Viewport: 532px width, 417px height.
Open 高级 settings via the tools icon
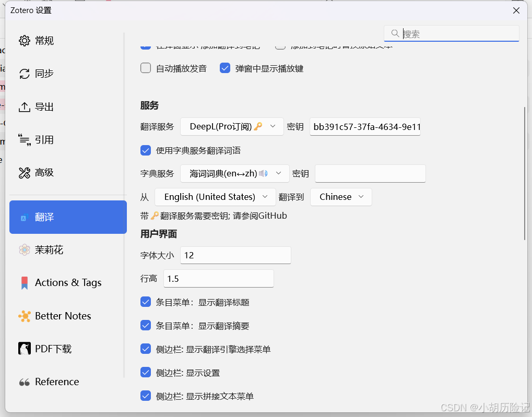click(x=23, y=172)
